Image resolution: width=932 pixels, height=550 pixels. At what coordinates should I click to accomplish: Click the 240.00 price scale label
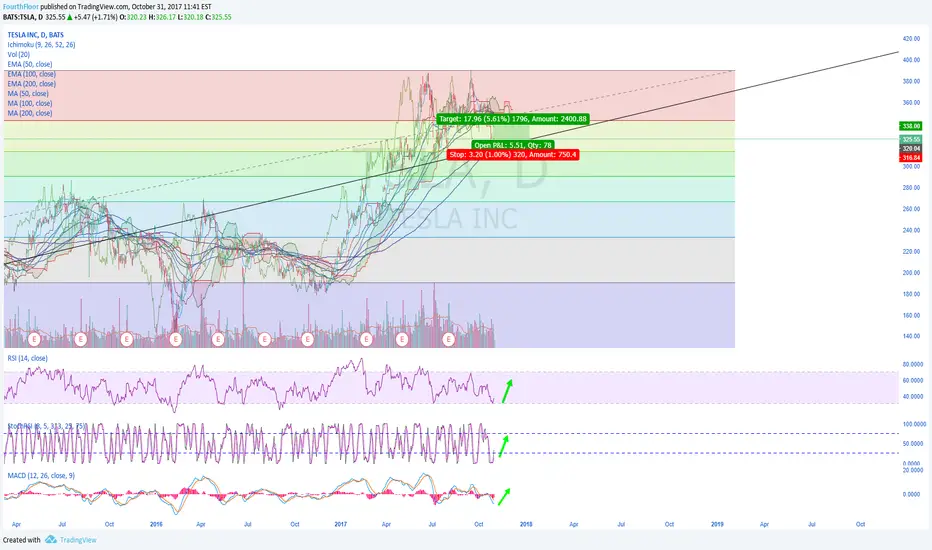[x=911, y=230]
